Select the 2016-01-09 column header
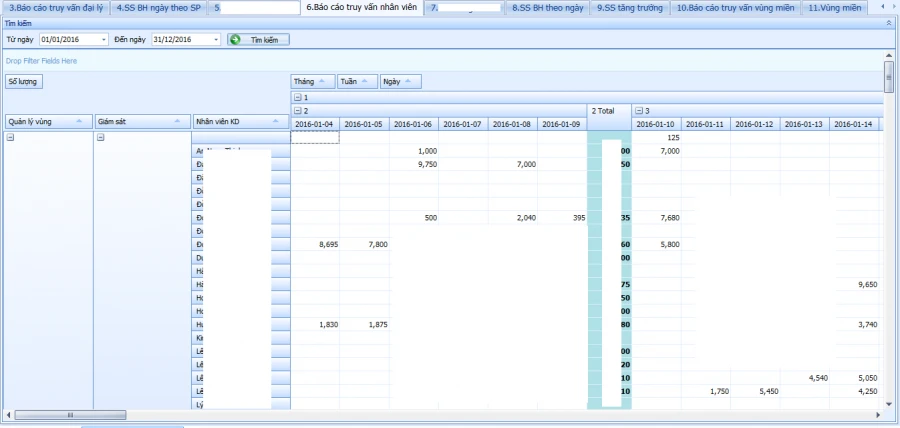 (x=562, y=124)
